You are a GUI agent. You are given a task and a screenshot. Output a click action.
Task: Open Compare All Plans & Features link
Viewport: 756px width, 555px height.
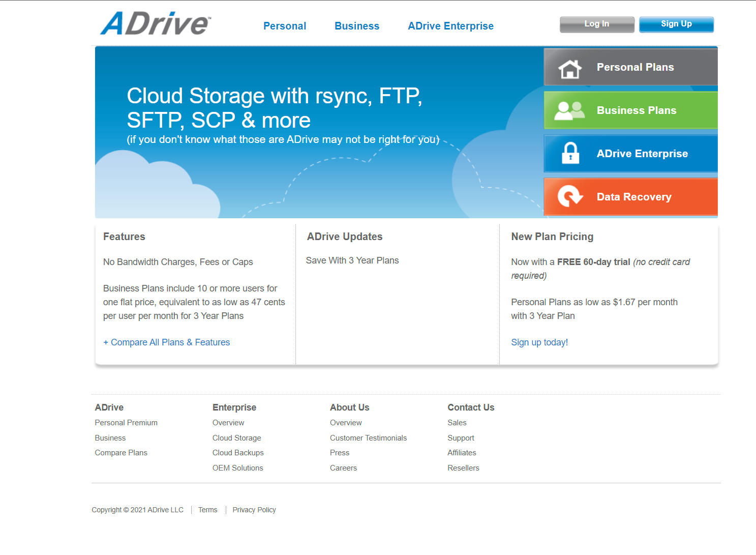[x=167, y=342]
